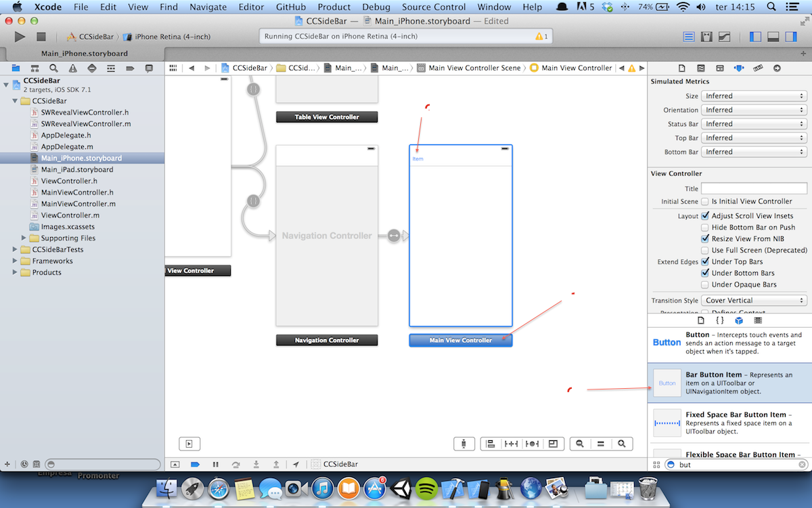Uncheck Under Bottom Bars option
Viewport: 812px width, 508px height.
(x=705, y=273)
